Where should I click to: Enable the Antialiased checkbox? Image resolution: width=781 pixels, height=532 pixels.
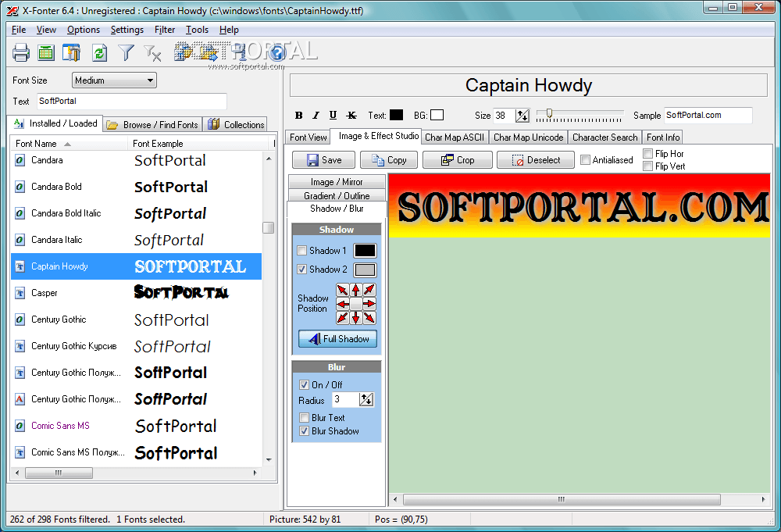[x=586, y=160]
